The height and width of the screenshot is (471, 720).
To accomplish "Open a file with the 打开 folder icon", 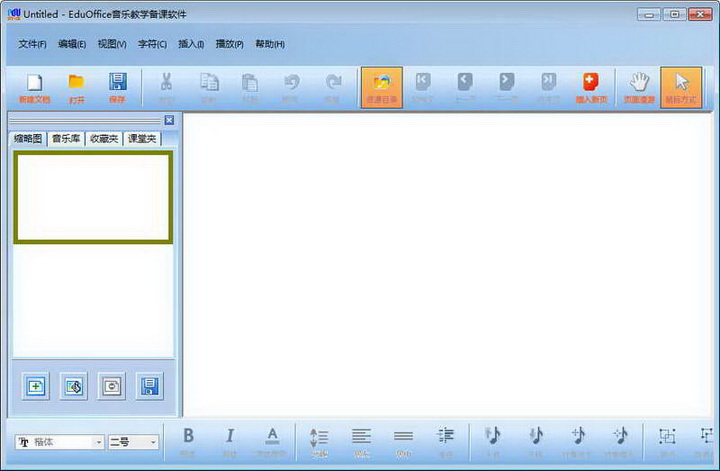I will (x=76, y=87).
